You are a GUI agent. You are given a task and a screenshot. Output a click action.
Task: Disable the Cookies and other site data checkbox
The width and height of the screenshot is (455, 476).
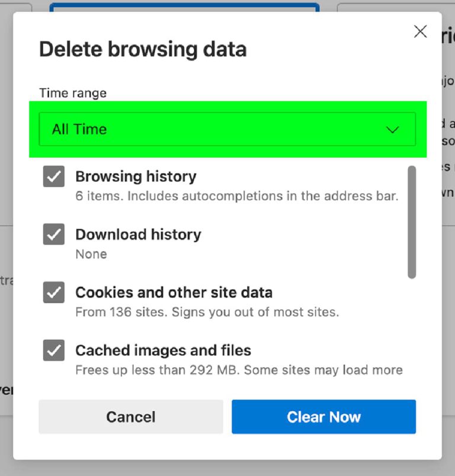pos(54,293)
